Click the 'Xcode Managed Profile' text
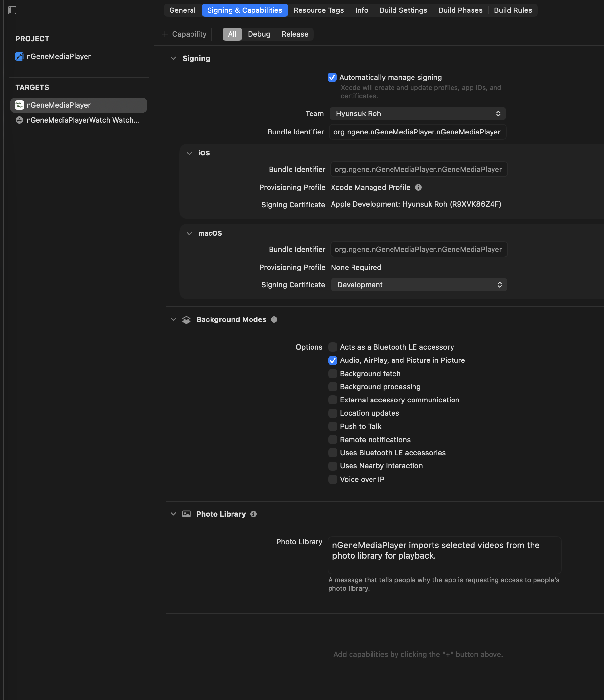Viewport: 604px width, 700px height. 371,187
